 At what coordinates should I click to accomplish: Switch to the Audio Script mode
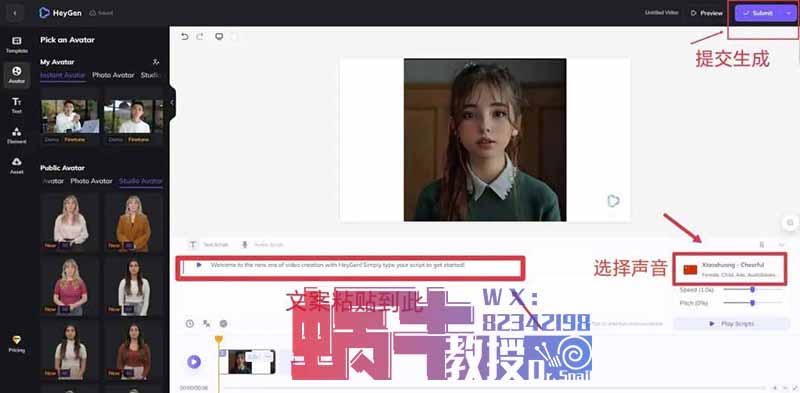(x=262, y=245)
